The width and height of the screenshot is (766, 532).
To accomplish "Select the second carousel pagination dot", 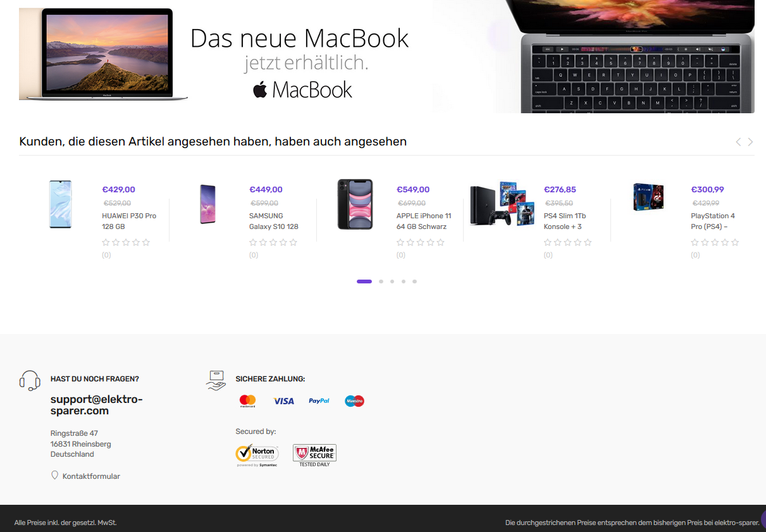I will click(x=381, y=281).
